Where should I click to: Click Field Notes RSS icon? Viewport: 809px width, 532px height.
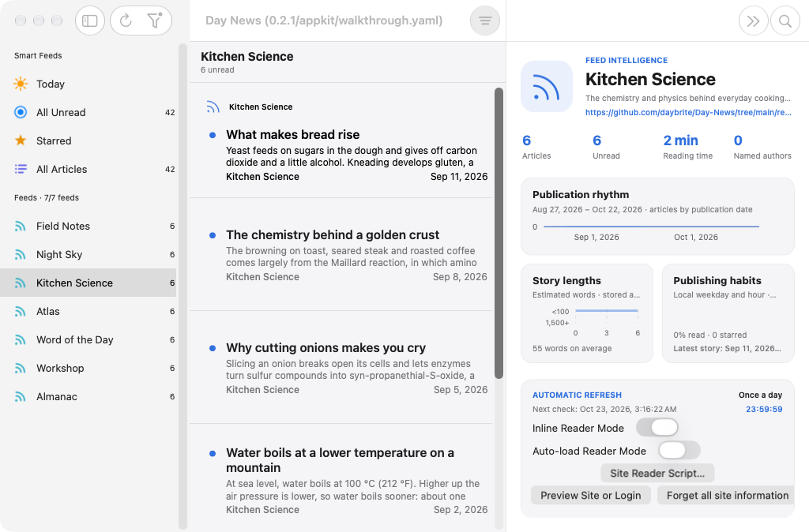pos(20,227)
